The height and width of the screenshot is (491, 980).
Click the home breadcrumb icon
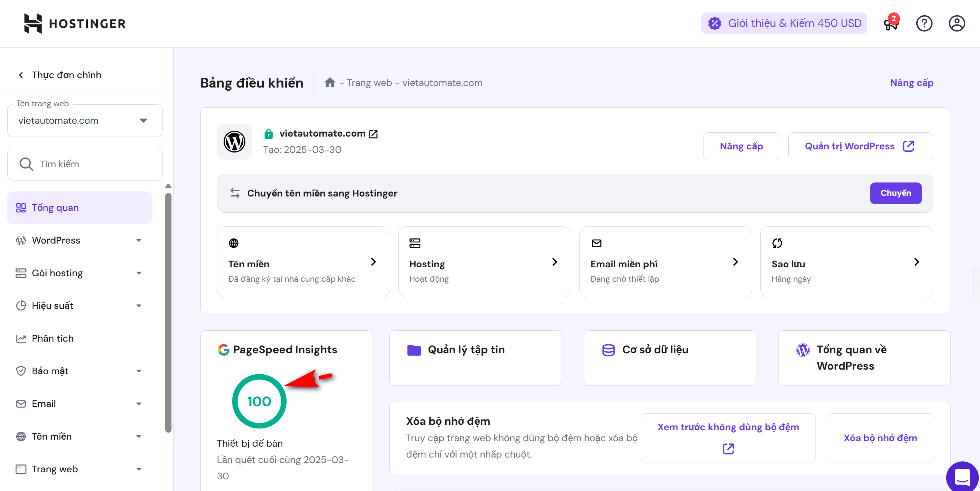click(330, 82)
